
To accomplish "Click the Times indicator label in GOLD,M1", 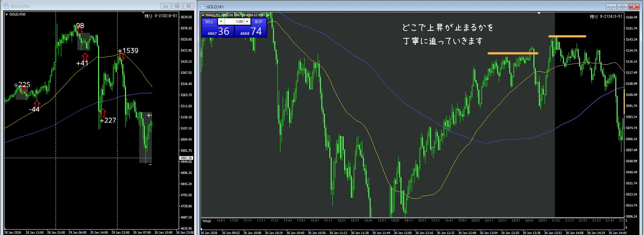I will point(206,221).
